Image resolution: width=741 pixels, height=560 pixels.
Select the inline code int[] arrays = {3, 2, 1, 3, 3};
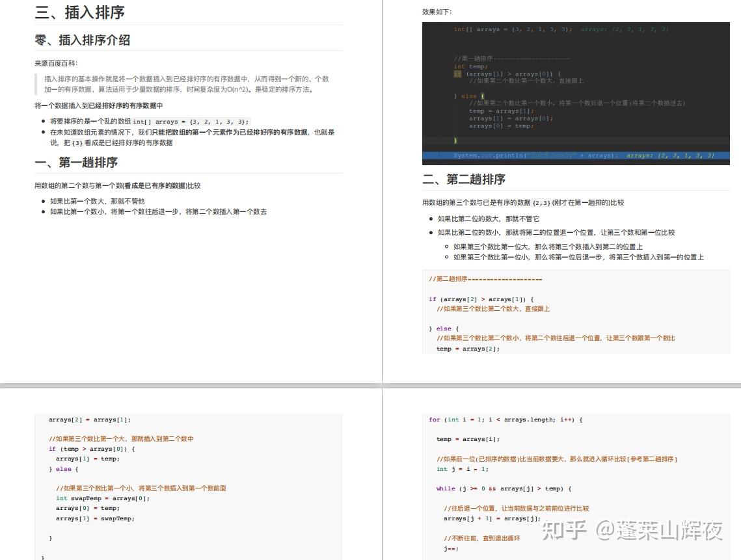194,122
